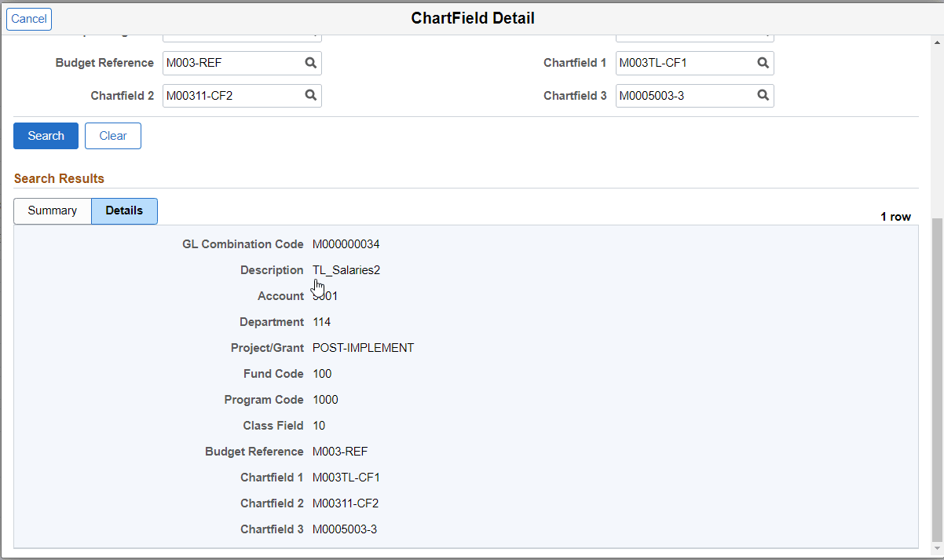Switch to the Summary tab
The width and height of the screenshot is (944, 560).
coord(52,210)
